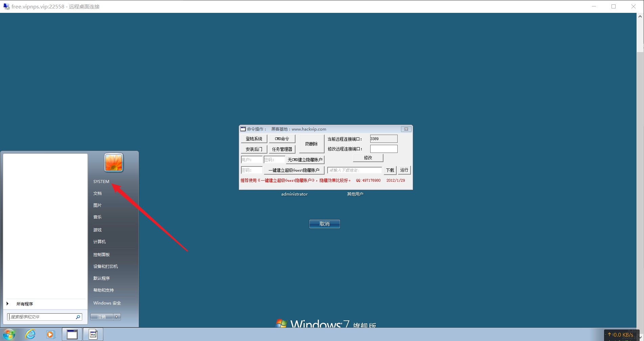The width and height of the screenshot is (644, 341).
Task: Open 设备和打印机 in the Start menu
Action: [106, 267]
